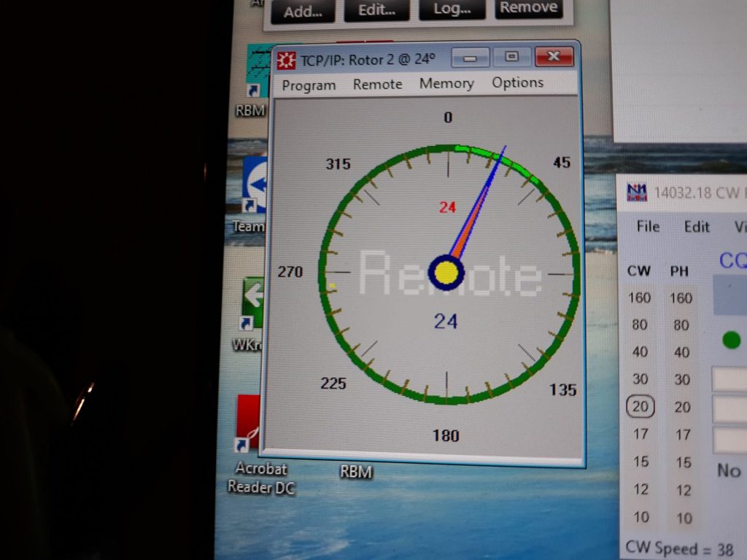The image size is (747, 560).
Task: Click the 45 degree label on compass
Action: click(562, 163)
